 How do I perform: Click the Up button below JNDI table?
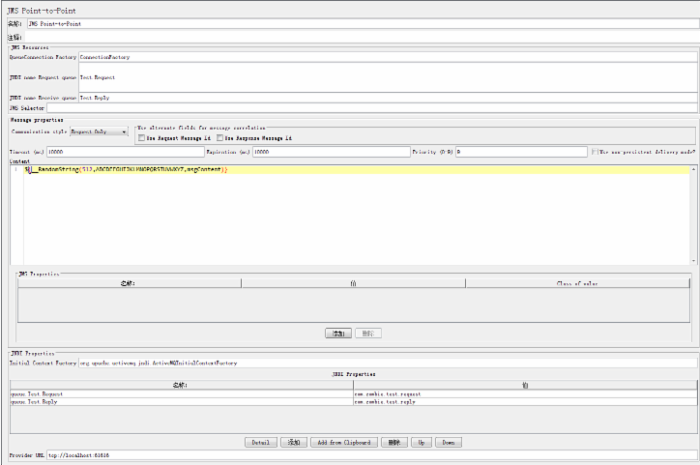point(422,441)
